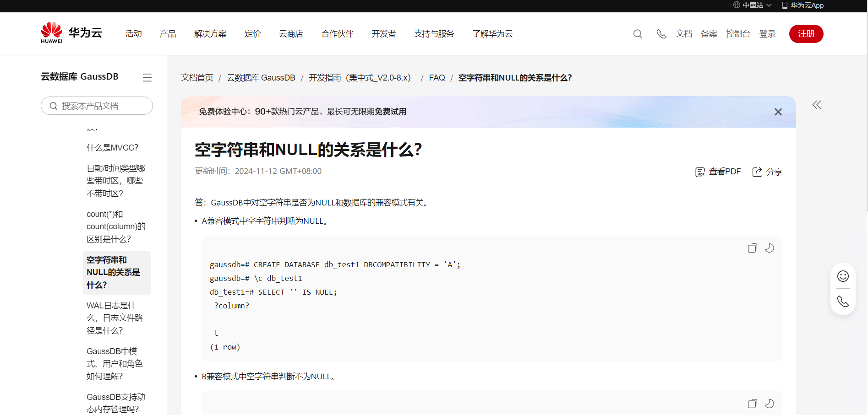Image resolution: width=868 pixels, height=415 pixels.
Task: Toggle the GaussDB sidebar menu list icon
Action: click(x=147, y=77)
